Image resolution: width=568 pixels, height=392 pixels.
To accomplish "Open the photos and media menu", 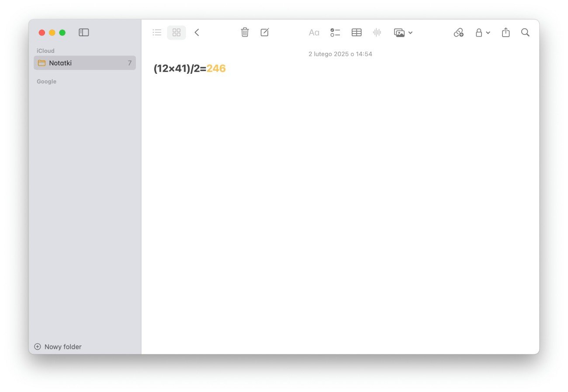I will [x=403, y=33].
